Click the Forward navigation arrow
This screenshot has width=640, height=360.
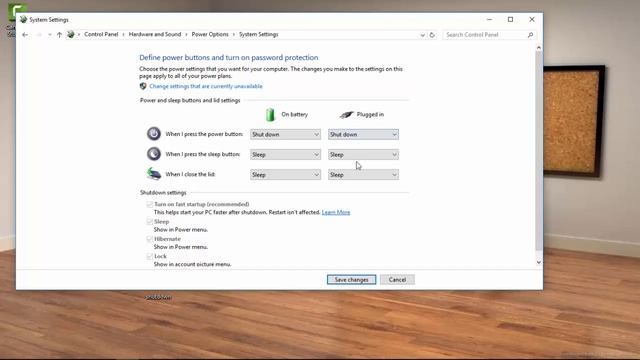coord(39,35)
